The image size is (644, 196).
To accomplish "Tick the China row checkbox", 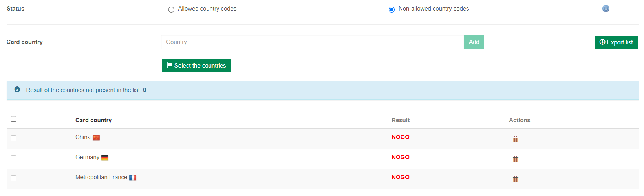I will pyautogui.click(x=14, y=138).
